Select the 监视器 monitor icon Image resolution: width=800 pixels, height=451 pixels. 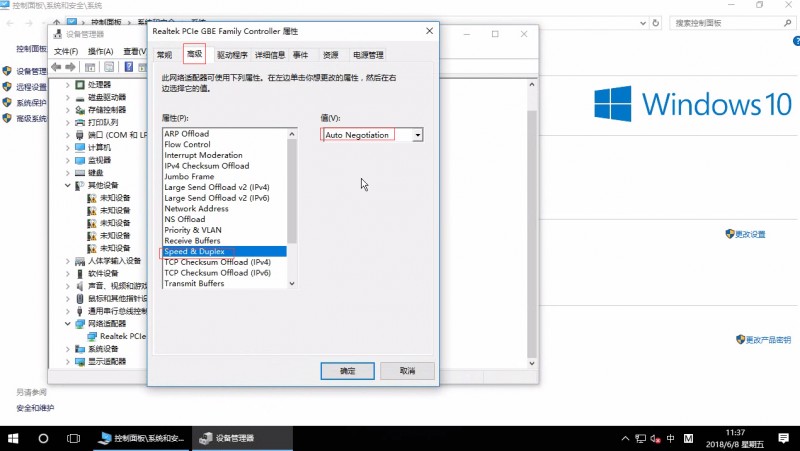tap(80, 160)
